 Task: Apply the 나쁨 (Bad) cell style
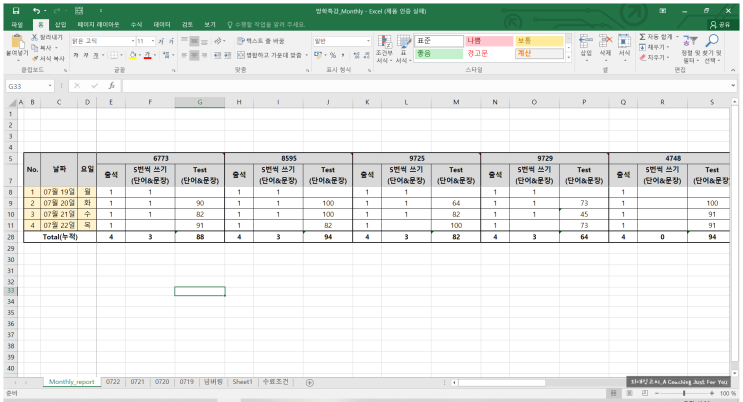(489, 41)
